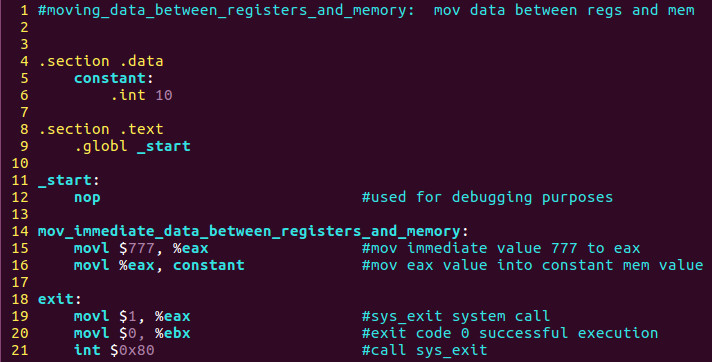Click the $777 immediate value
The width and height of the screenshot is (712, 362).
(137, 248)
